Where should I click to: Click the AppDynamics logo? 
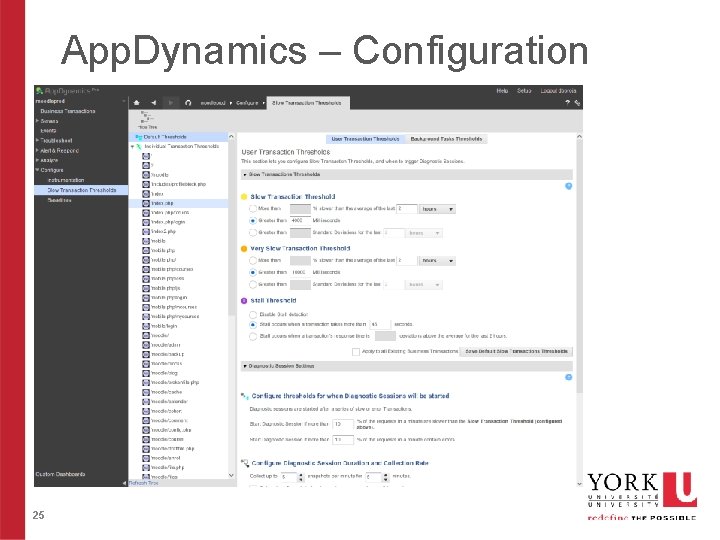tap(67, 91)
